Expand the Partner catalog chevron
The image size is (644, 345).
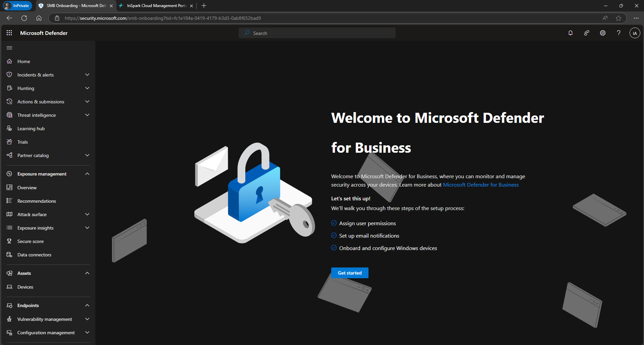pos(87,155)
